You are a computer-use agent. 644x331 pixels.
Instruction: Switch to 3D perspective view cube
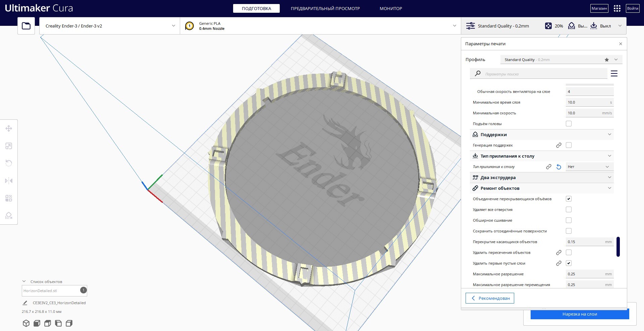coord(26,323)
